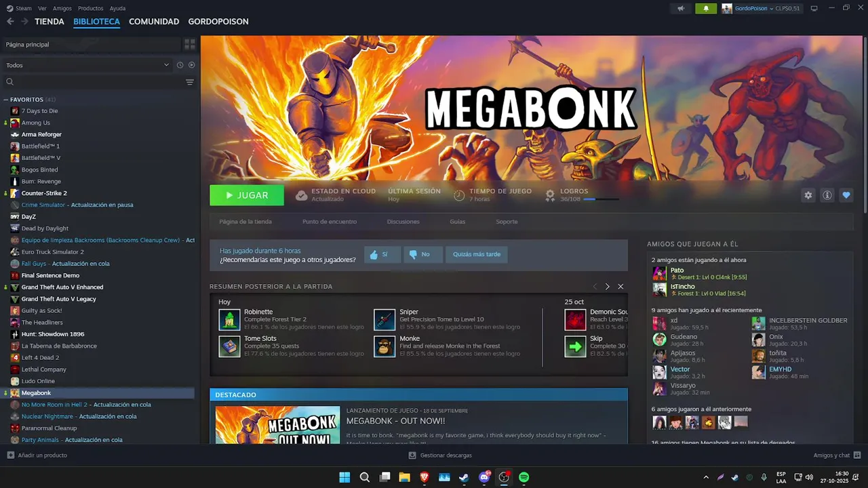The height and width of the screenshot is (488, 868).
Task: Open the Ayuda menu
Action: [117, 8]
